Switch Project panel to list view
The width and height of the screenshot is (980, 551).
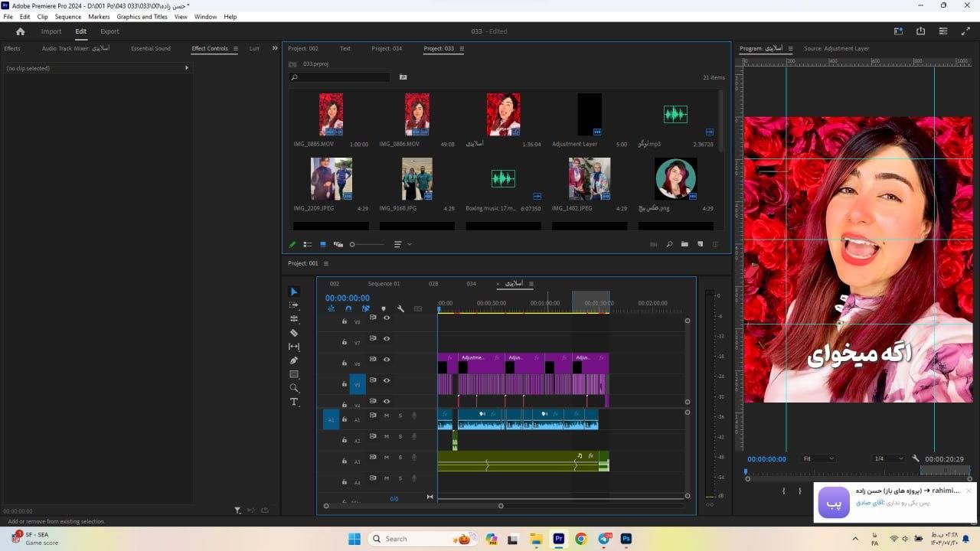[307, 244]
